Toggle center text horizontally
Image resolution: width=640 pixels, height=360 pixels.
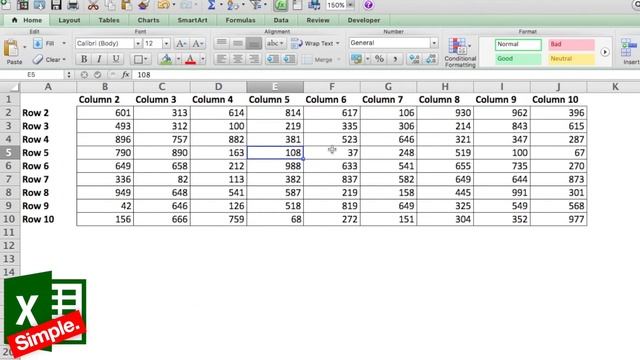point(237,59)
